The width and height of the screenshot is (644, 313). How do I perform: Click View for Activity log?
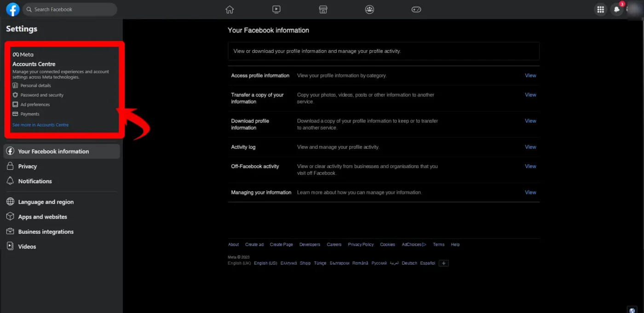point(530,147)
